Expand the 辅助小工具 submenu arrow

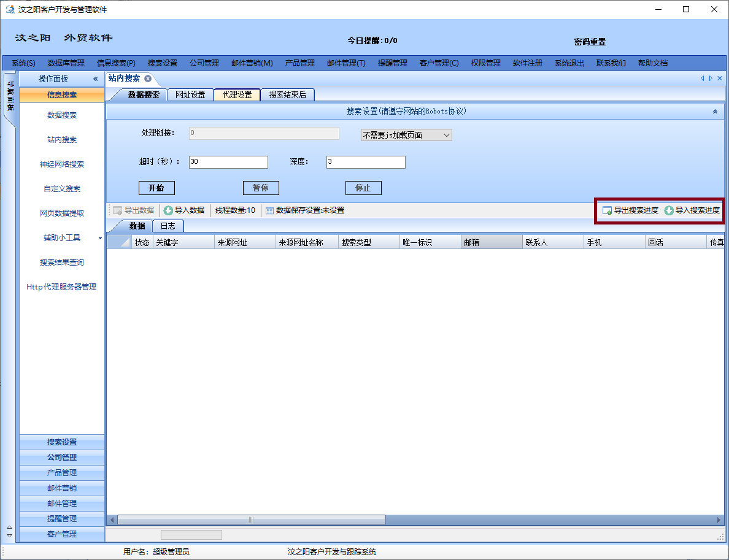(84, 238)
